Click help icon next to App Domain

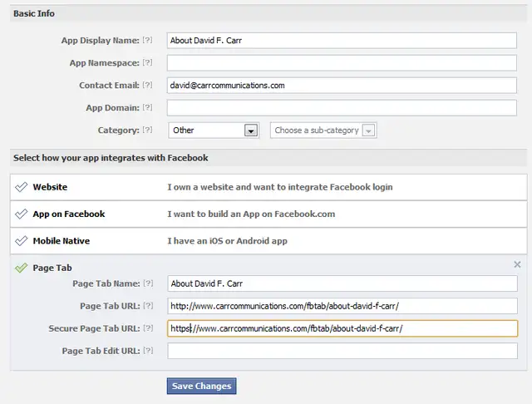(147, 107)
